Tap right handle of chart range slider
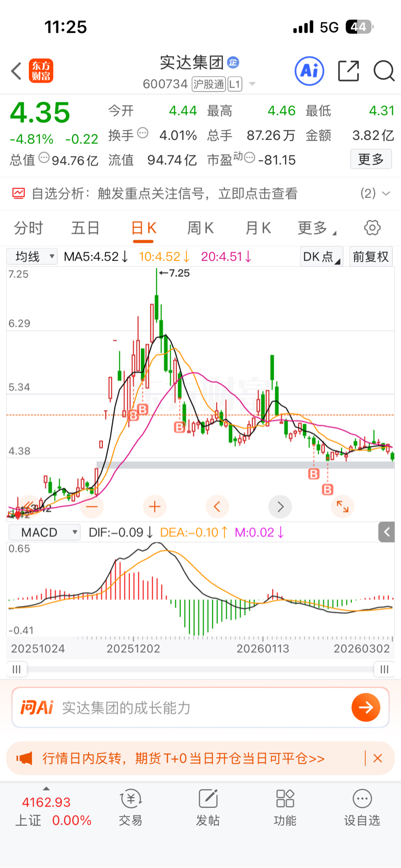The image size is (401, 868). [384, 669]
